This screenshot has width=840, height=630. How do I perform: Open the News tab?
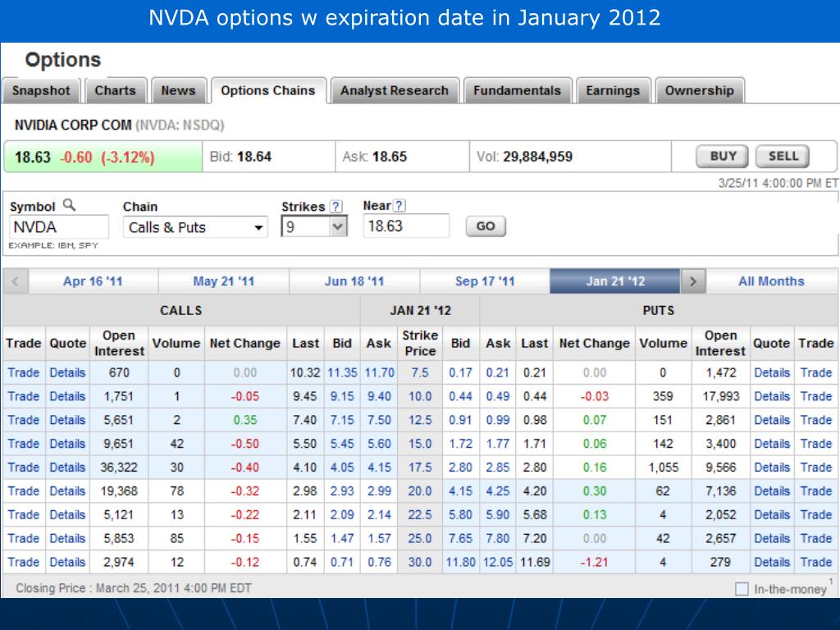click(178, 90)
